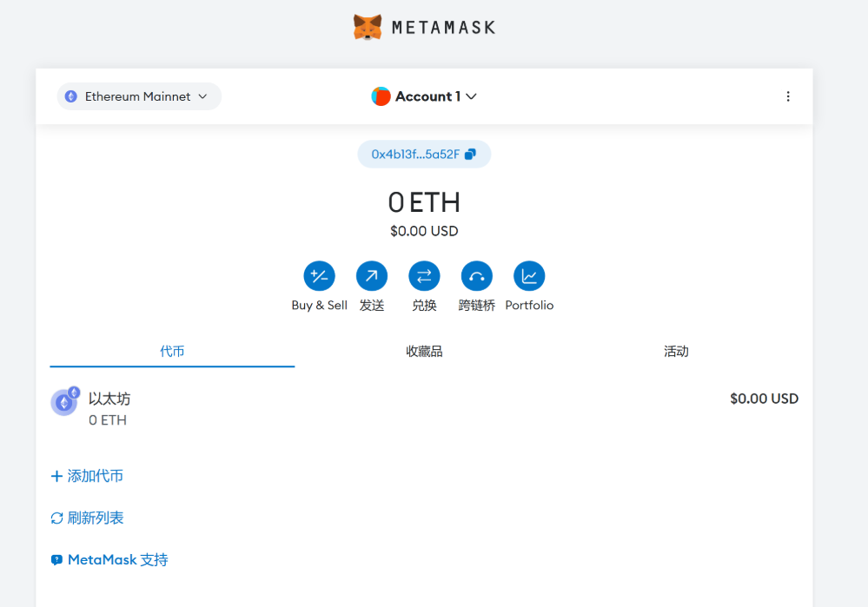Copy the wallet address 0x4b13f...5a52F
The image size is (868, 607).
[x=424, y=155]
